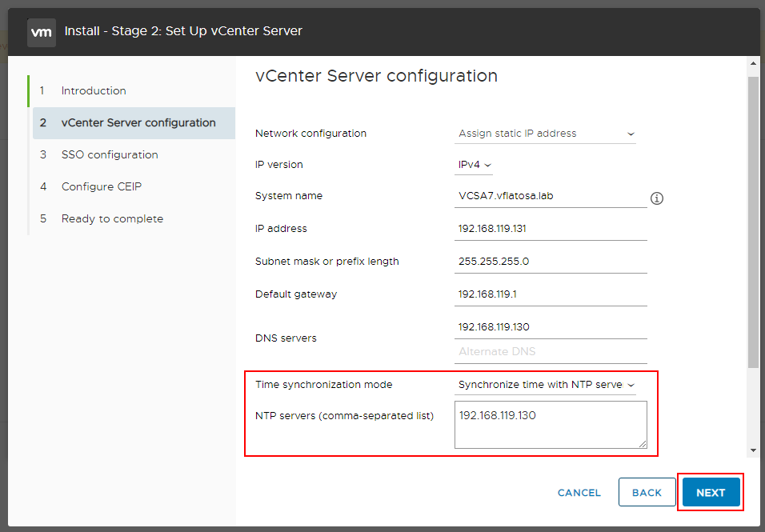Click the primary DNS server field
This screenshot has height=532, width=765.
point(551,326)
